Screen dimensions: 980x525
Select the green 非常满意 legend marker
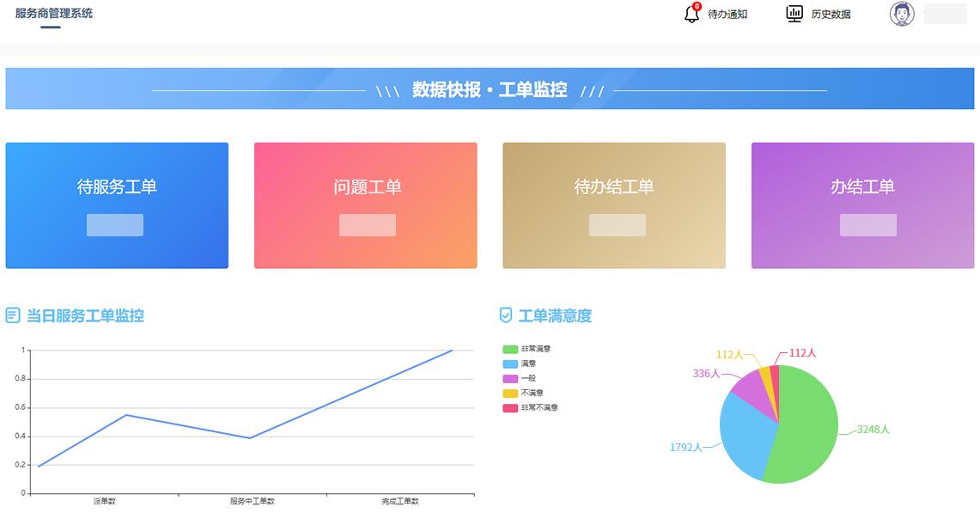(x=510, y=349)
